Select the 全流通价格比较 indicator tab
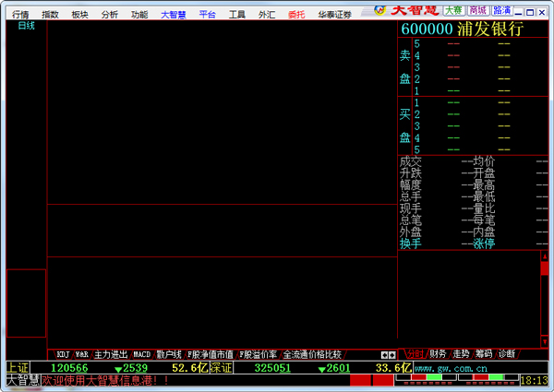Screen dimensions: 554x392 click(312, 354)
